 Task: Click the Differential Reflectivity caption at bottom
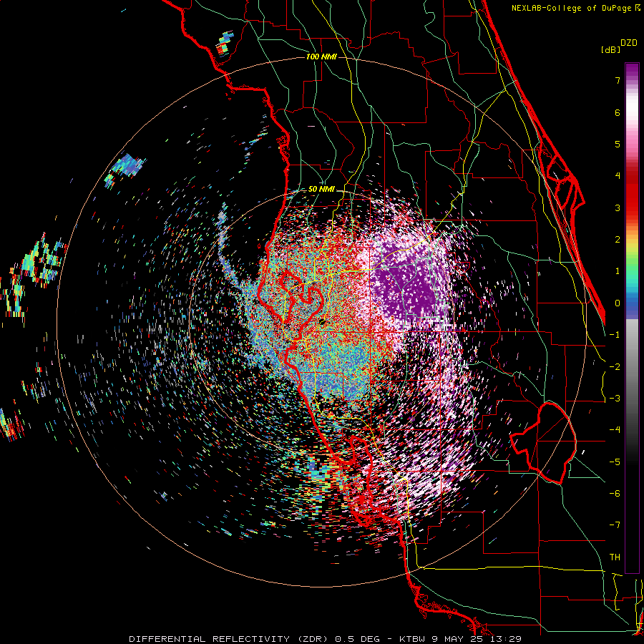325,639
